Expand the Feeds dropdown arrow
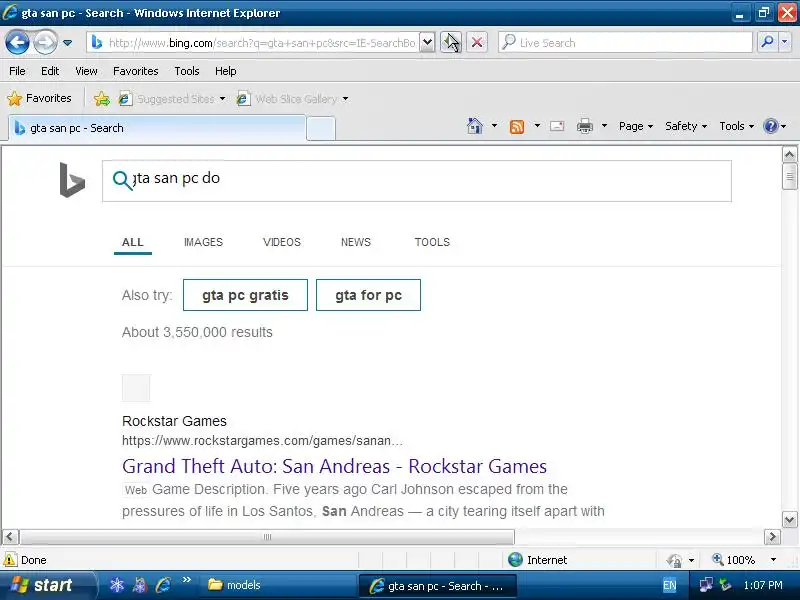Viewport: 800px width, 600px height. pyautogui.click(x=537, y=126)
